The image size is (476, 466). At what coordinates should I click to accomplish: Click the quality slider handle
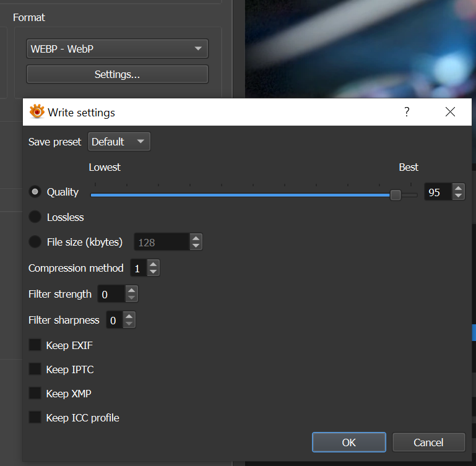396,195
